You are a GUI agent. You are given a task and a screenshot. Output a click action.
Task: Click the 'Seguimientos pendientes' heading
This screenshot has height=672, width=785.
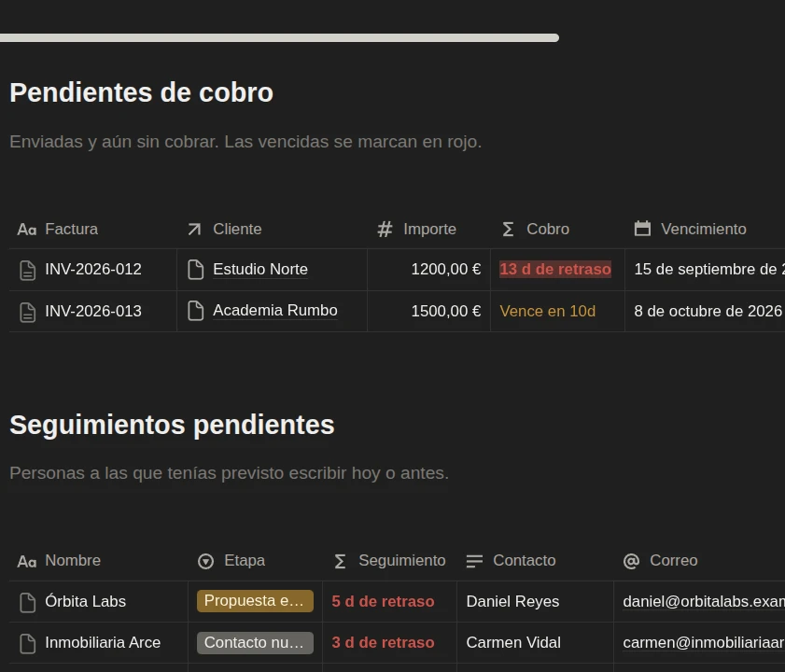pyautogui.click(x=172, y=425)
